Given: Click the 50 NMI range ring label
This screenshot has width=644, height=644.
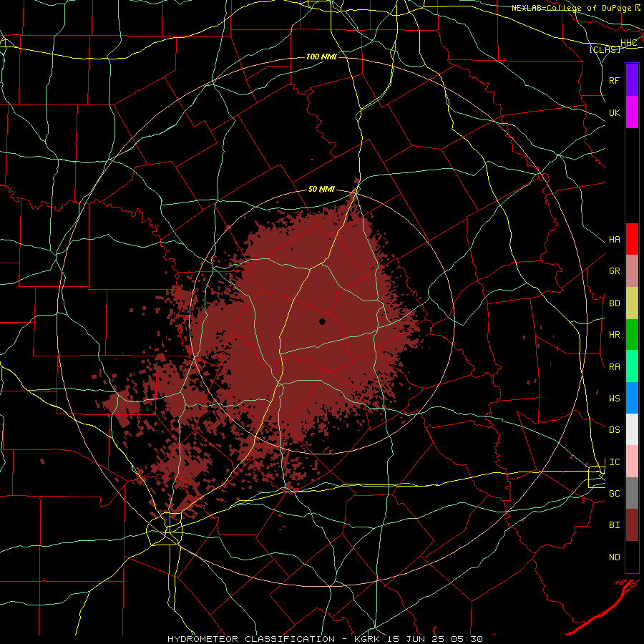Looking at the screenshot, I should [x=321, y=190].
